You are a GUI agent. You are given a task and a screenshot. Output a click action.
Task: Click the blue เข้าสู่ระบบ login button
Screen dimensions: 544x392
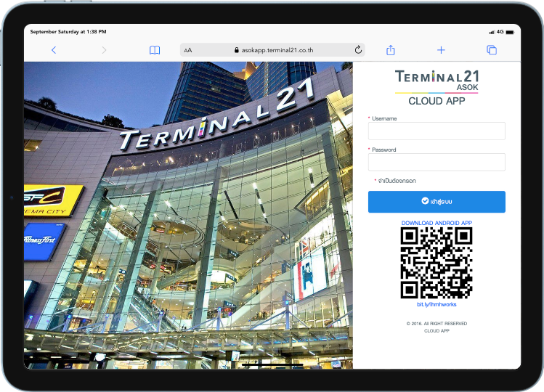point(437,202)
